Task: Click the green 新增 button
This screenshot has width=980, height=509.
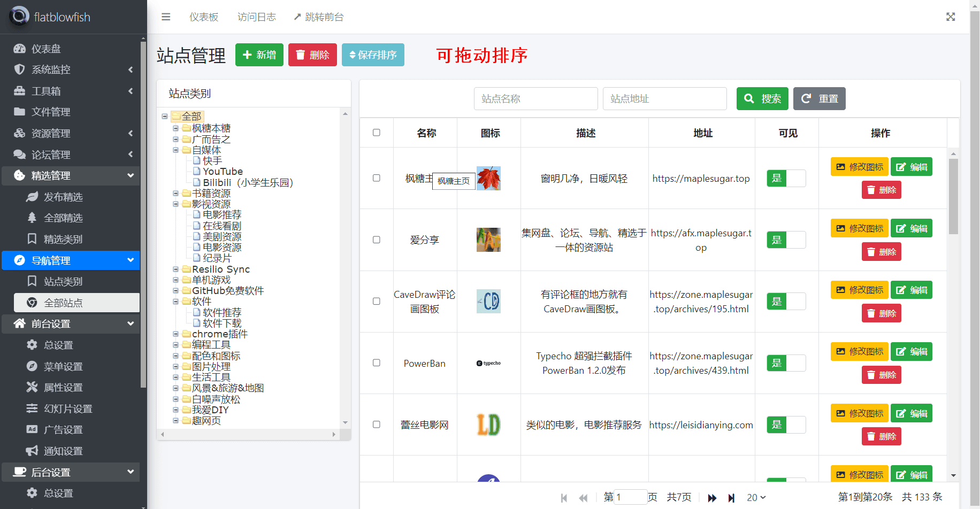Action: tap(259, 55)
